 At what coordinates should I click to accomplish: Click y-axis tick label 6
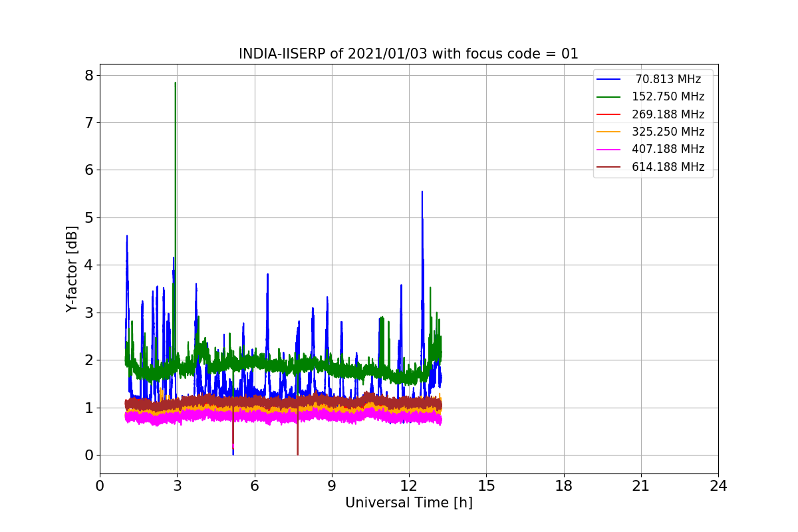coord(88,170)
